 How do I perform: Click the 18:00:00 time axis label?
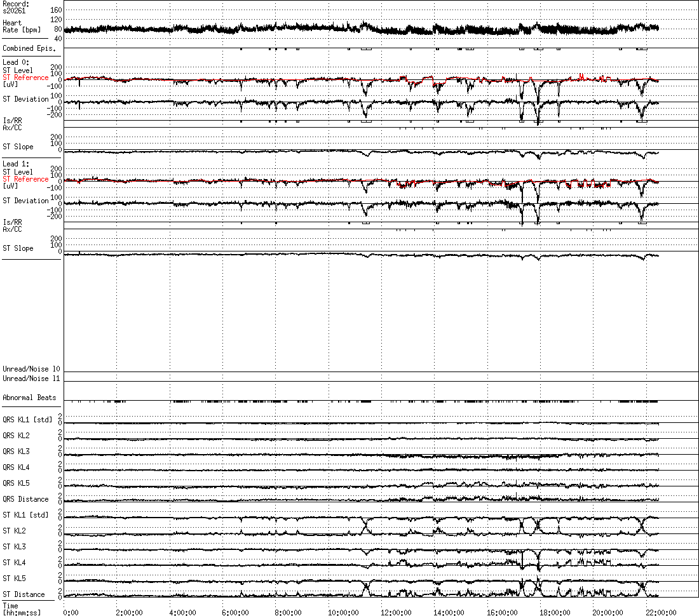[x=555, y=612]
